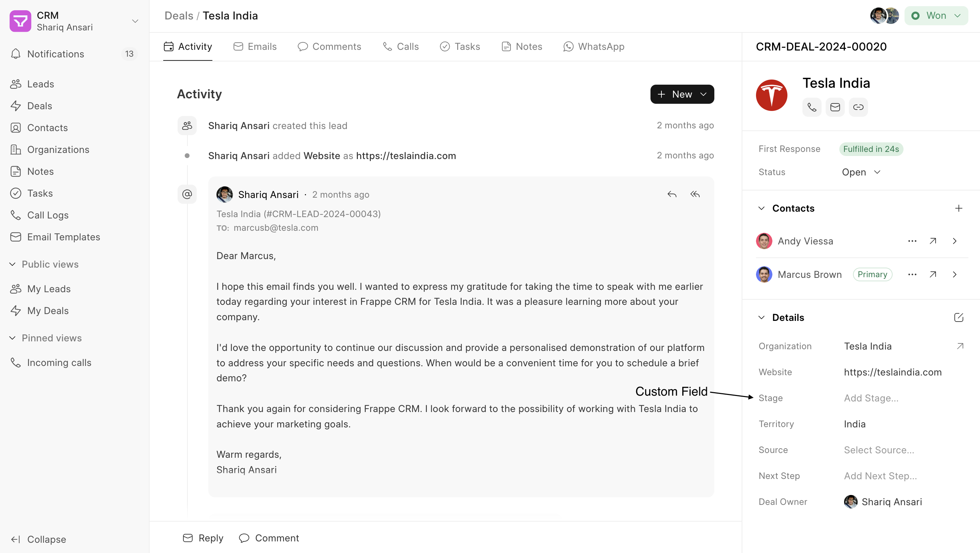Collapse the Contacts section
Viewport: 980px width, 553px height.
(761, 208)
